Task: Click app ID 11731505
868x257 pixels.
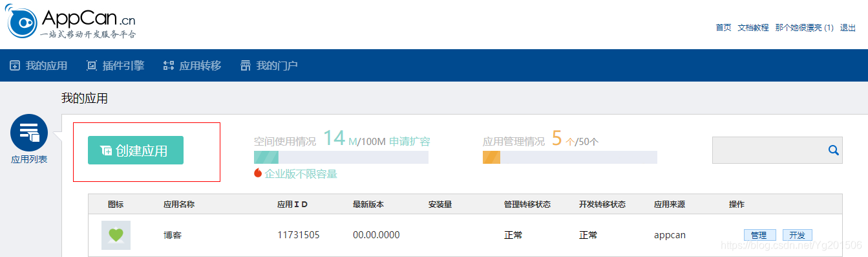Action: point(299,235)
